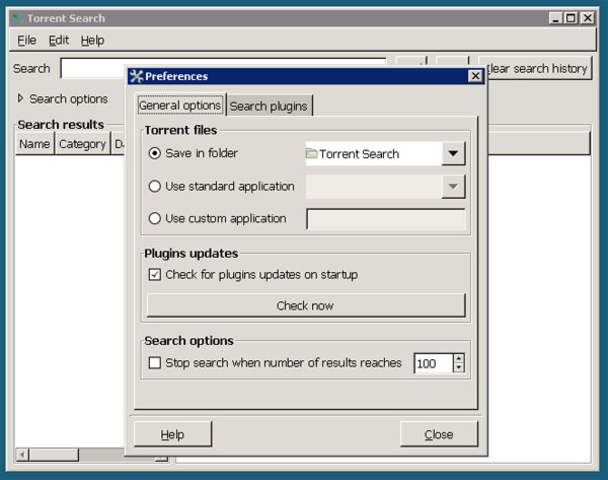Decrease results limit with down spinner arrow

coord(459,368)
